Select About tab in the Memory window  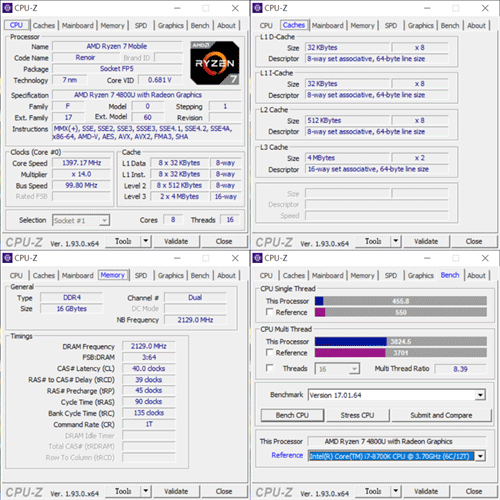(x=226, y=275)
